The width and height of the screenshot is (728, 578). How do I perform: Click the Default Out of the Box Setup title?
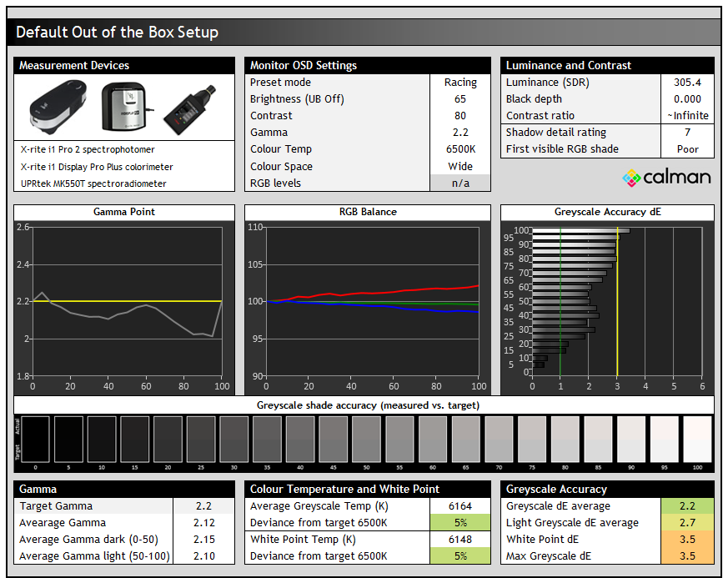[x=118, y=33]
